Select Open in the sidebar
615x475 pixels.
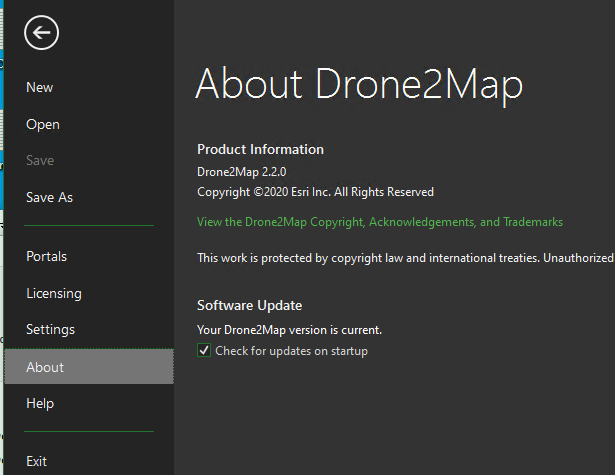[x=43, y=124]
